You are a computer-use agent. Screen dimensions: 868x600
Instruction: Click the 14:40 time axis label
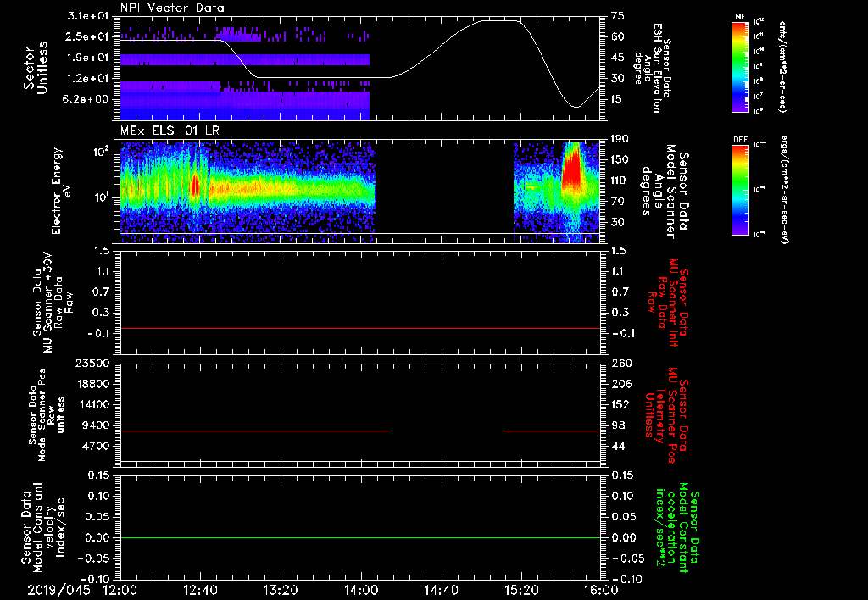coord(441,590)
